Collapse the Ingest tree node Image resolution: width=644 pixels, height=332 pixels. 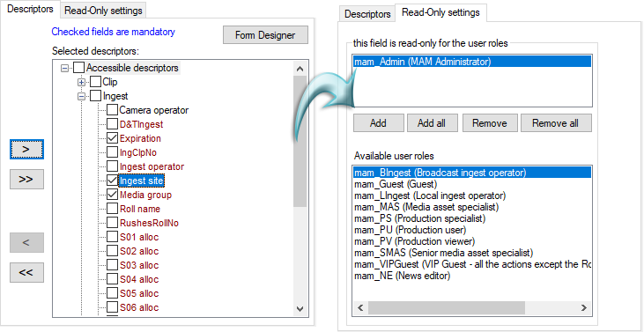(81, 96)
